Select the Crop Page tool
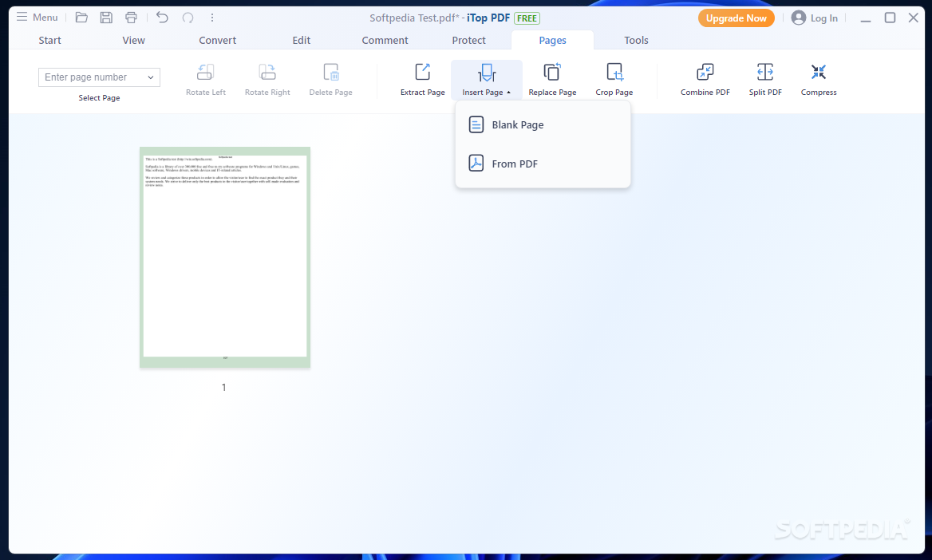This screenshot has width=932, height=560. point(614,79)
